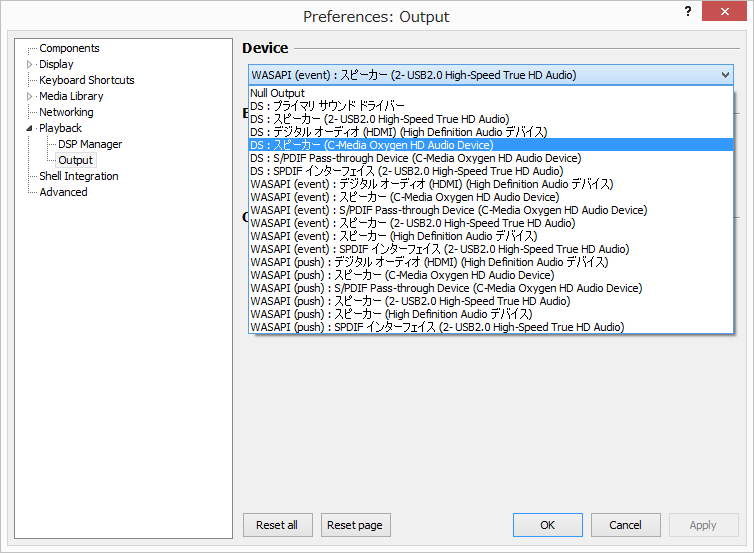Viewport: 754px width, 553px height.
Task: Click the Reset all button
Action: tap(277, 525)
